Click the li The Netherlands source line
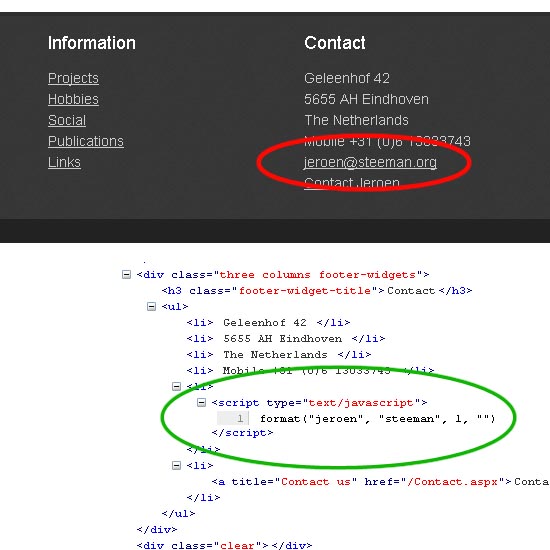 click(279, 355)
